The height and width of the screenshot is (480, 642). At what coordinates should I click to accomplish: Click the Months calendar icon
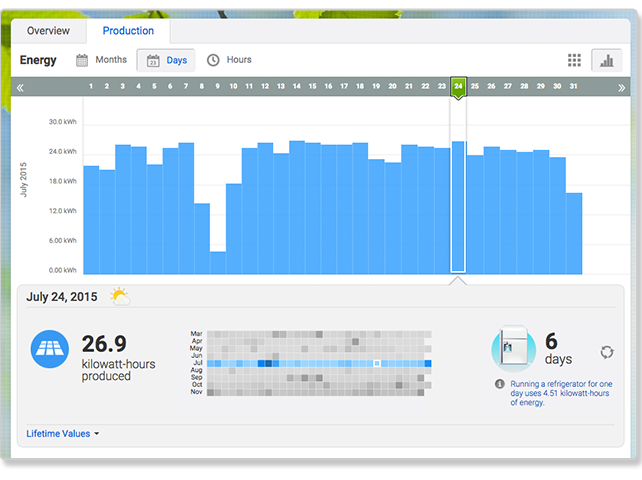82,60
